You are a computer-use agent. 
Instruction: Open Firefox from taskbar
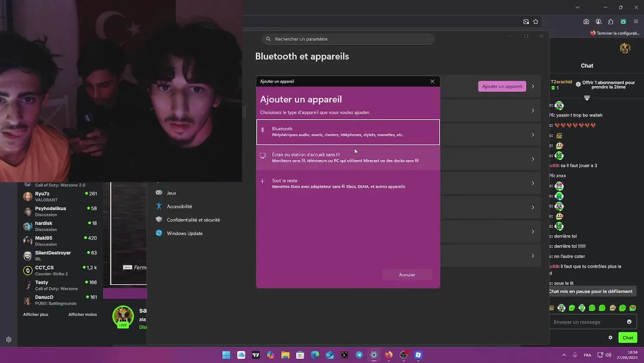click(x=388, y=355)
